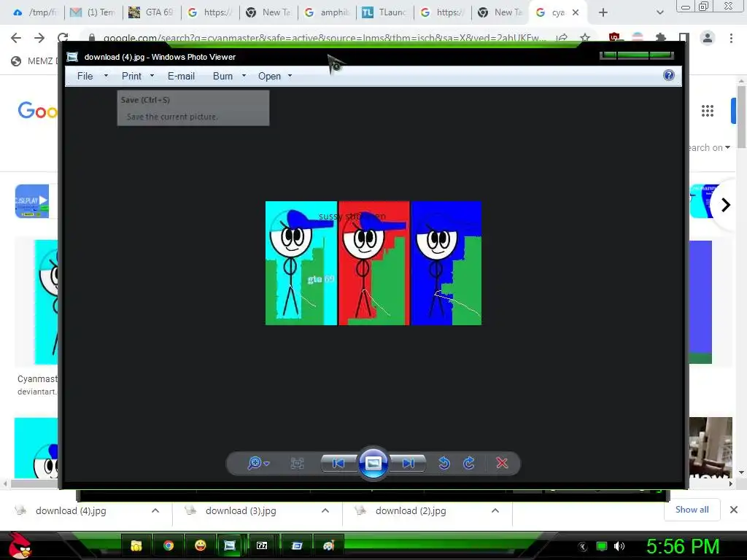The width and height of the screenshot is (747, 560).
Task: Rotate the picture clockwise
Action: (x=469, y=463)
